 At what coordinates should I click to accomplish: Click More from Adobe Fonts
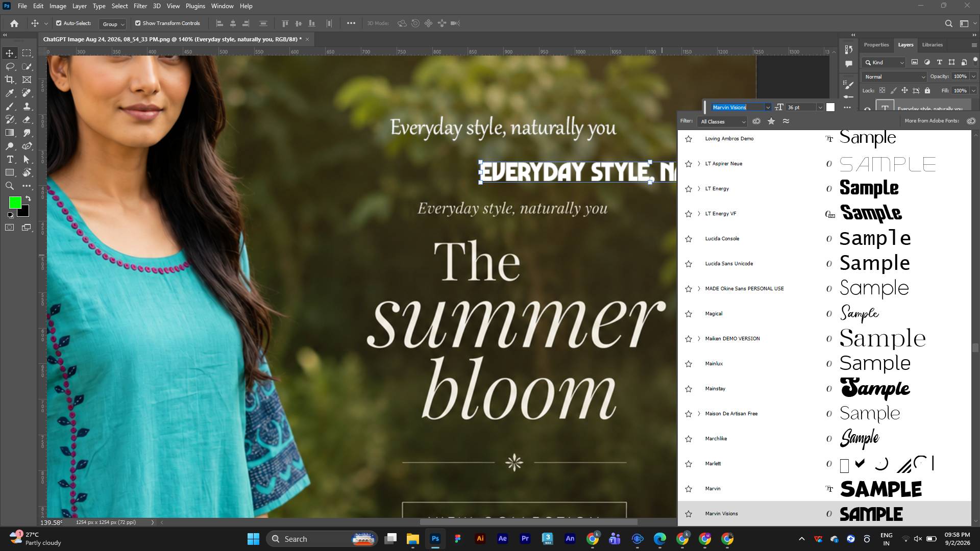click(x=932, y=121)
